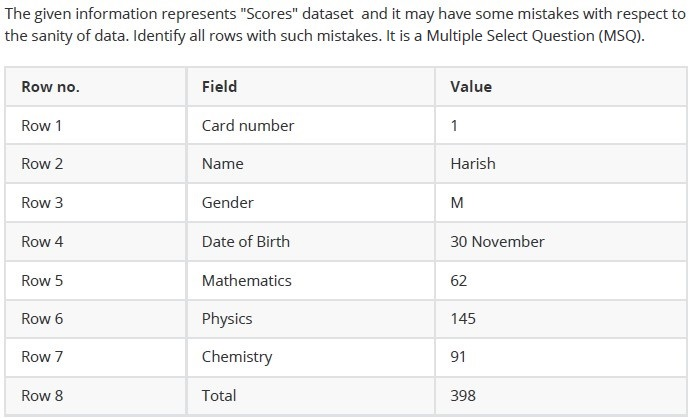Click the question text mentioning Scores dataset
Screen dimensions: 689x418
click(344, 25)
